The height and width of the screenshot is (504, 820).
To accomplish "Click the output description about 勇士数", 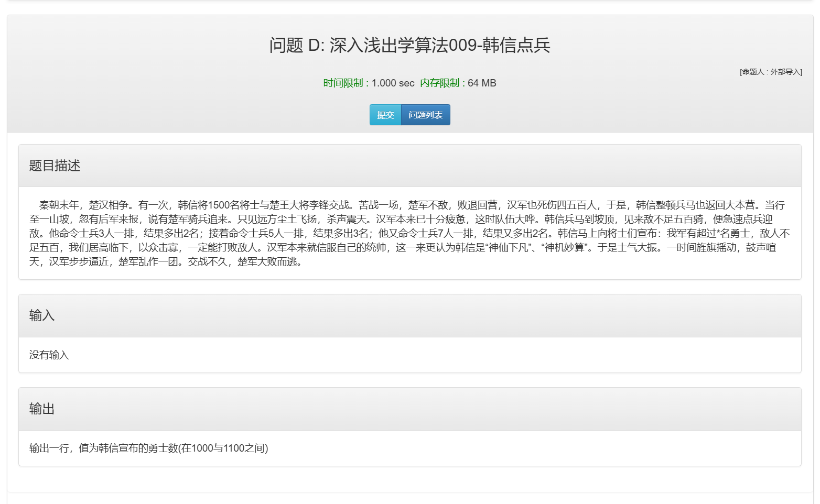I will (x=147, y=448).
